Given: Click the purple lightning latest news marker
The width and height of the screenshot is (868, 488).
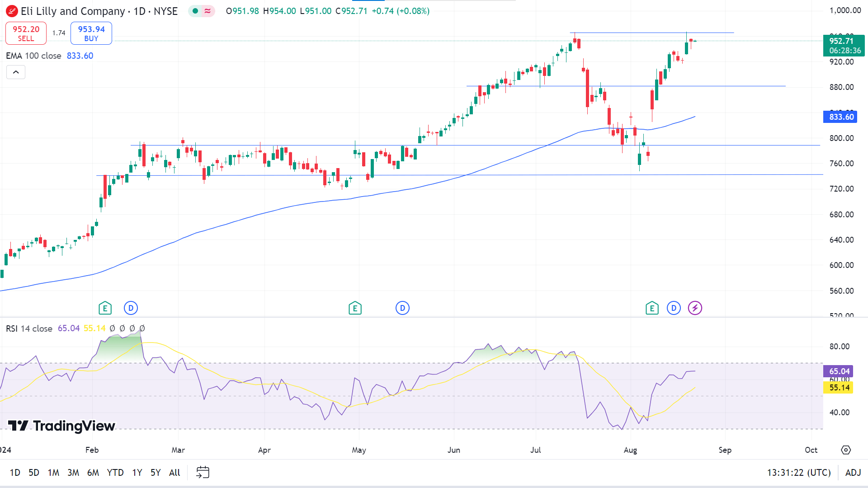Looking at the screenshot, I should point(695,308).
